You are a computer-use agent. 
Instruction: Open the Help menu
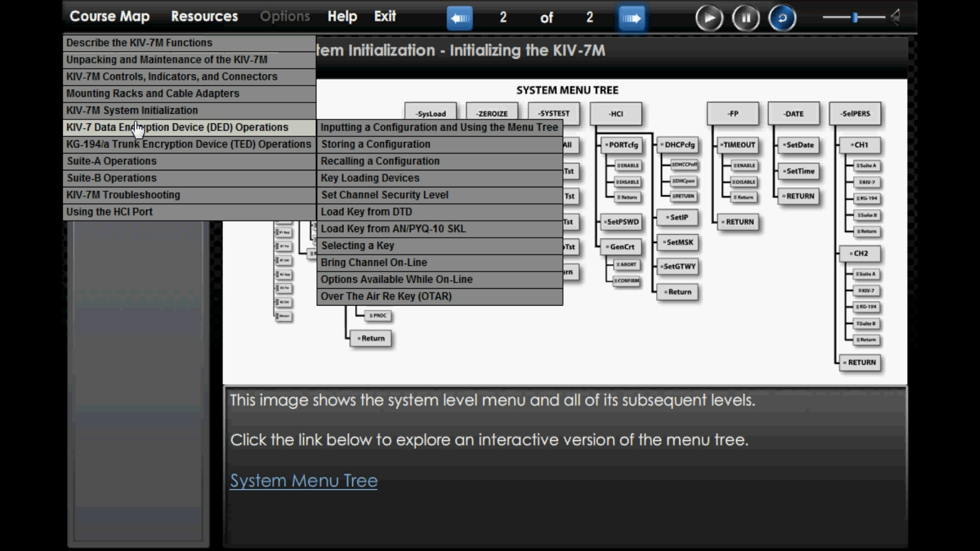342,16
